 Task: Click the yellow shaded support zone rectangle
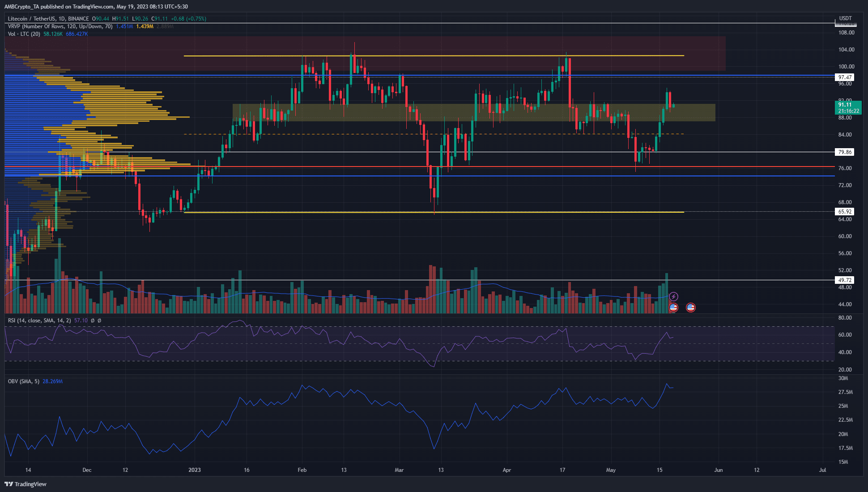(474, 113)
